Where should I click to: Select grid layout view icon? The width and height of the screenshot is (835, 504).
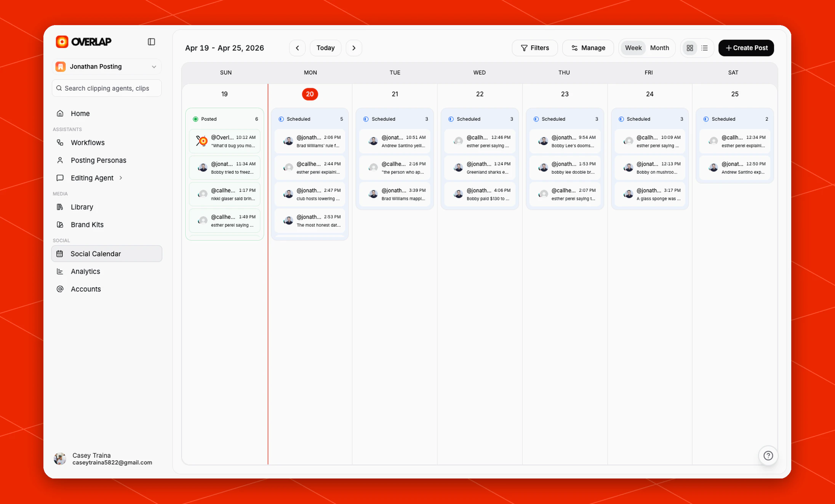point(690,48)
